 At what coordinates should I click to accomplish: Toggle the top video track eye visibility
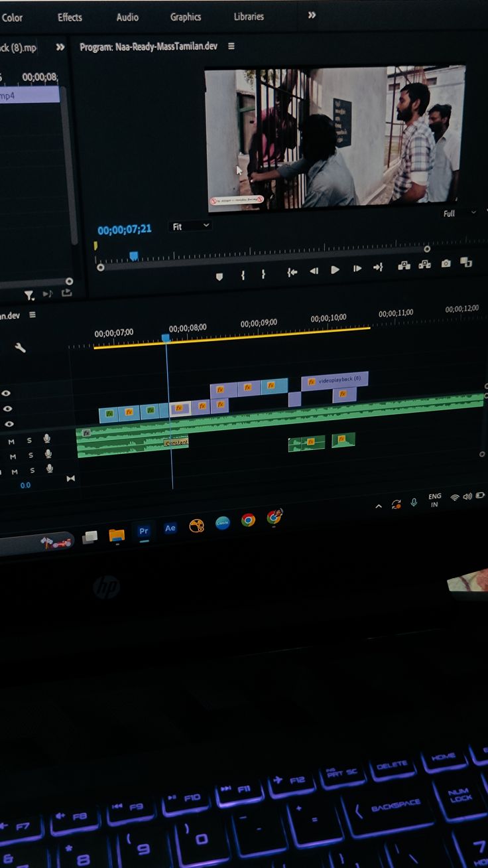click(7, 394)
